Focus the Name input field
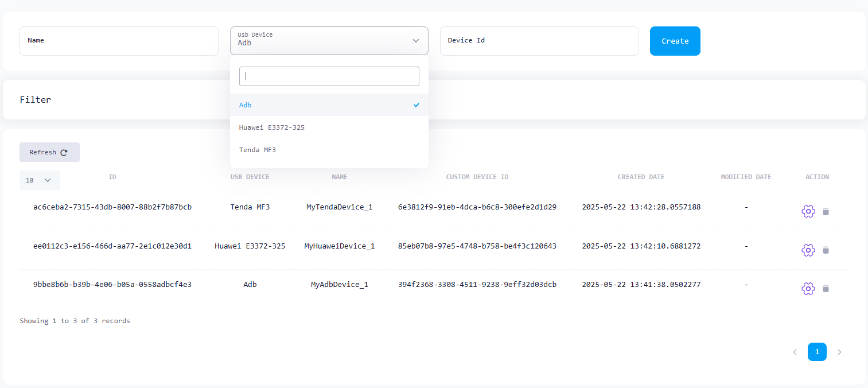868x388 pixels. pyautogui.click(x=119, y=41)
